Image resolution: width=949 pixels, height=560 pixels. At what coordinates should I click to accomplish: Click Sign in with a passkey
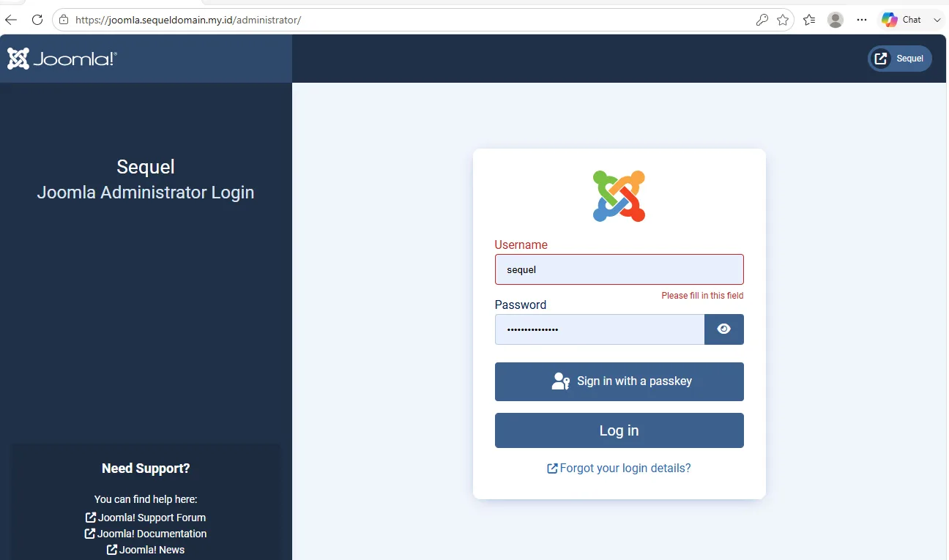619,381
